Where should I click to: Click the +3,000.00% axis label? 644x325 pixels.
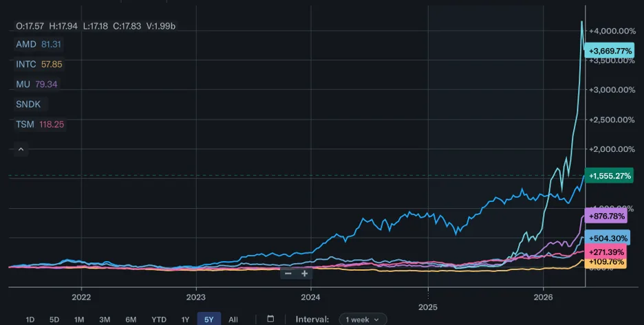click(612, 90)
